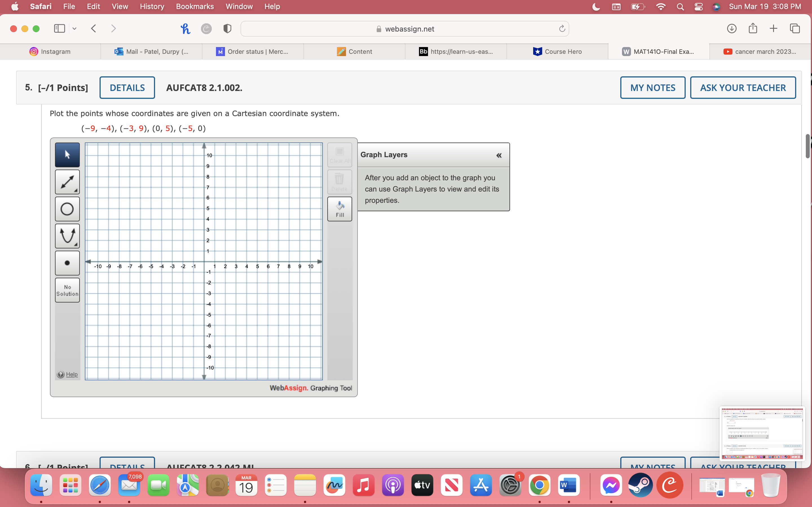Toggle Do Not Disturb in the menu bar
812x507 pixels.
pos(595,6)
